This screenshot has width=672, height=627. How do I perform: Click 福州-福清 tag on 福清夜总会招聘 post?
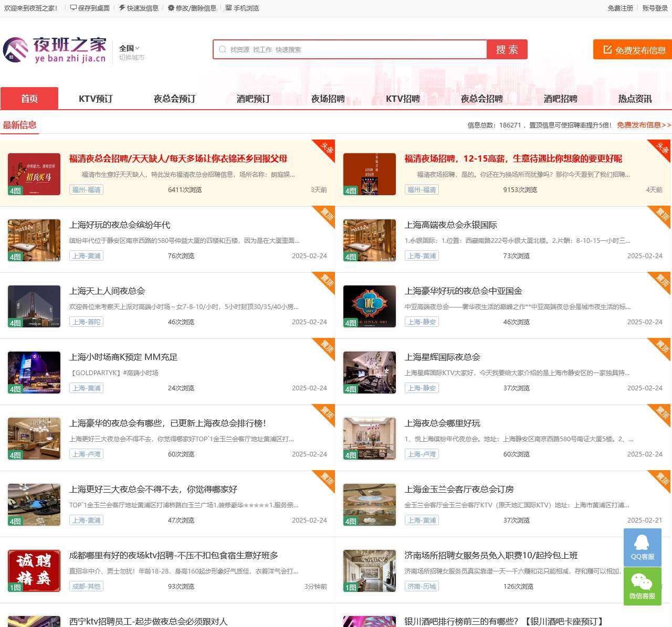(86, 190)
